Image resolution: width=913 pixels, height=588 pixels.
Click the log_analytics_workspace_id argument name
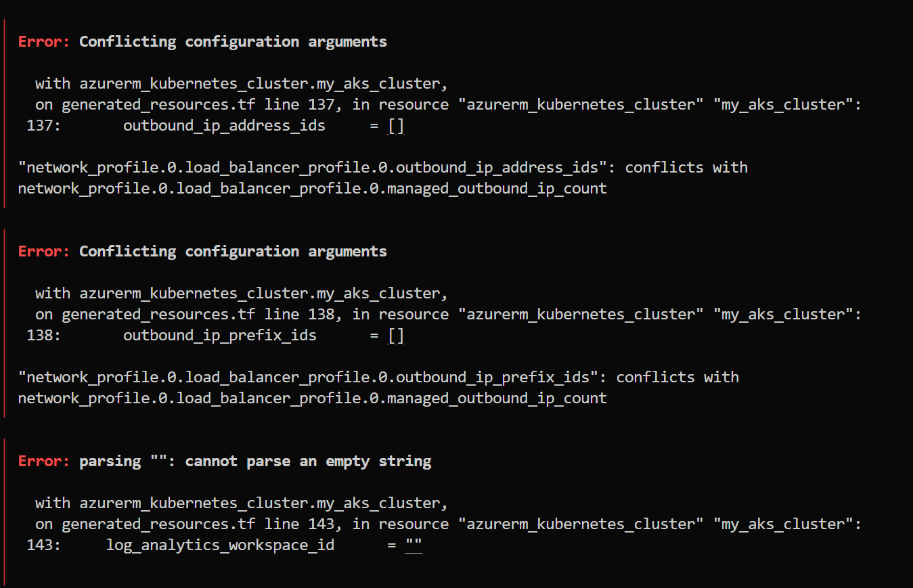coord(220,545)
